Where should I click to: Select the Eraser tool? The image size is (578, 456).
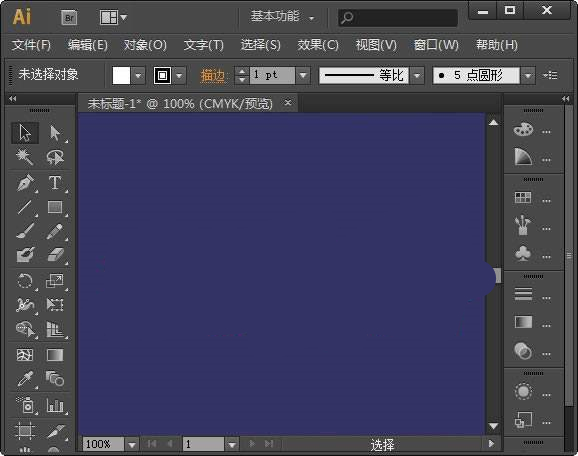click(55, 255)
